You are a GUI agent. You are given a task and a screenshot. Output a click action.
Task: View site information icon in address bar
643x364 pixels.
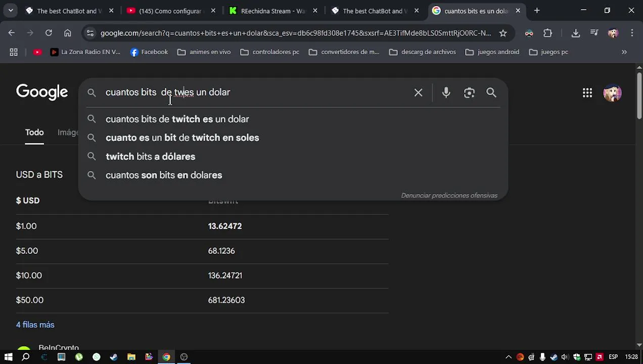click(90, 33)
